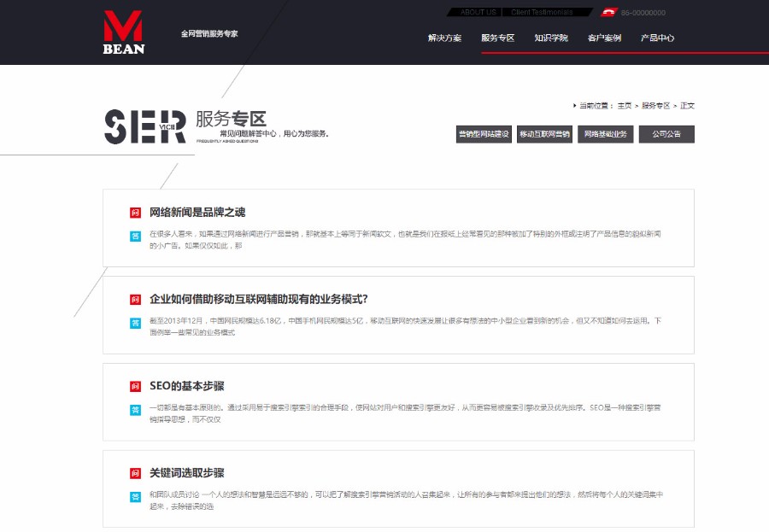Click the red 问 icon beside SEO的基本步骤
Screen dimensions: 769x532
click(x=135, y=386)
